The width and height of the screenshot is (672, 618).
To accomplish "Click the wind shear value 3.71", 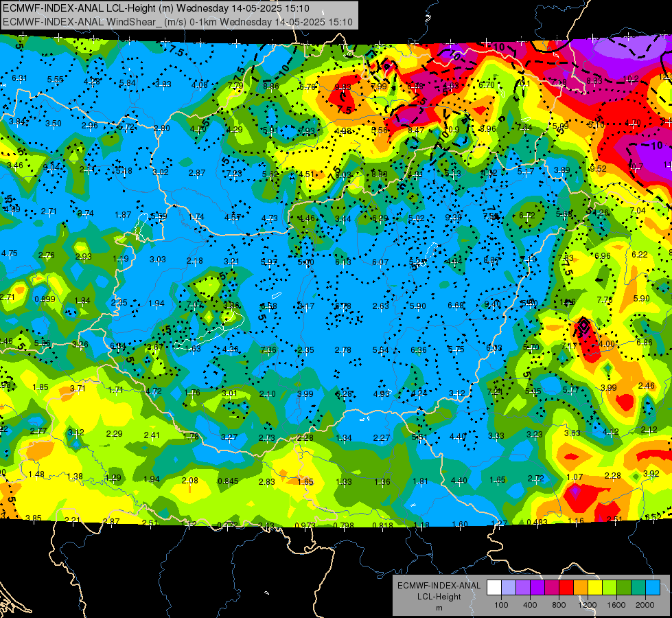I will pos(78,388).
